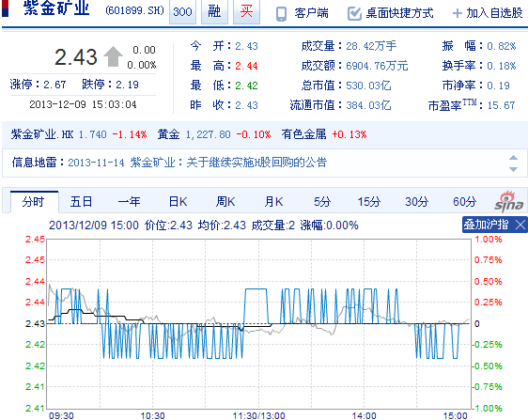This screenshot has height=420, width=528.
Task: Click the 融 margin trading button
Action: (214, 12)
